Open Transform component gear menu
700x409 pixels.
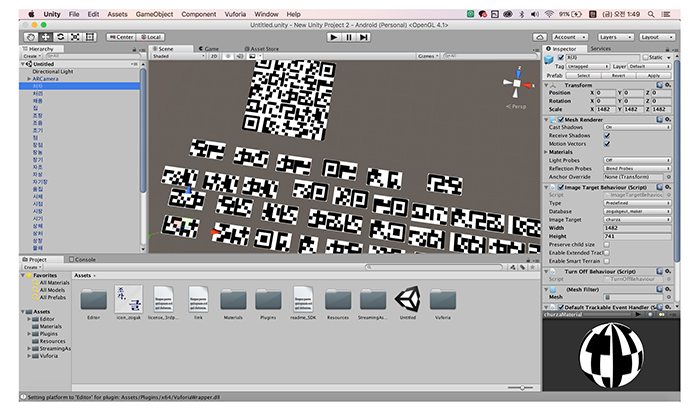pos(668,85)
